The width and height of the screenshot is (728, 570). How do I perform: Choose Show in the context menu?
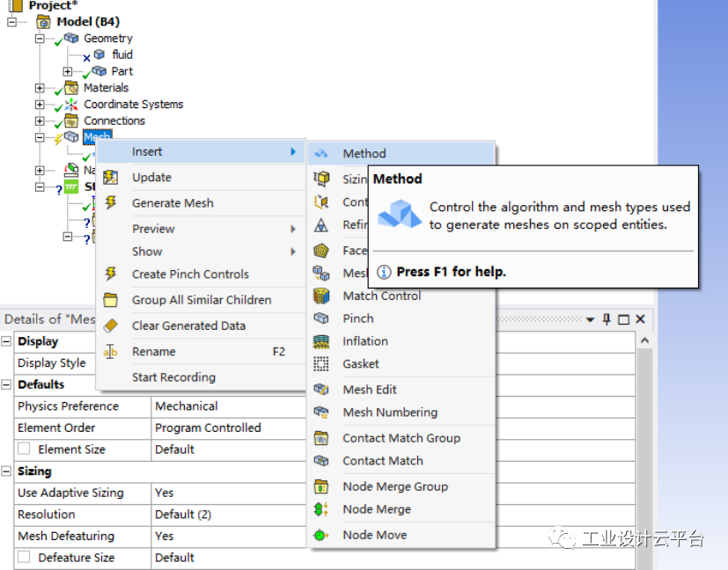201,252
